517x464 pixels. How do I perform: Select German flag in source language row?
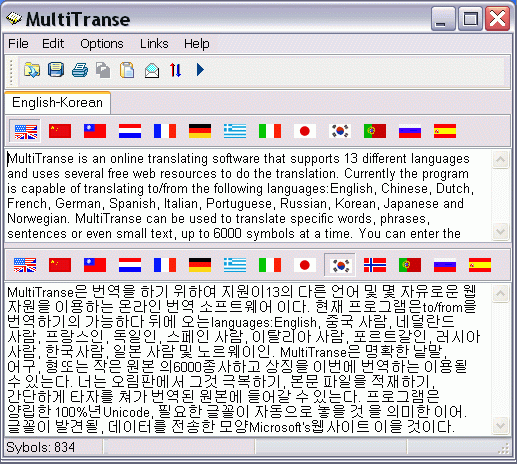(200, 131)
